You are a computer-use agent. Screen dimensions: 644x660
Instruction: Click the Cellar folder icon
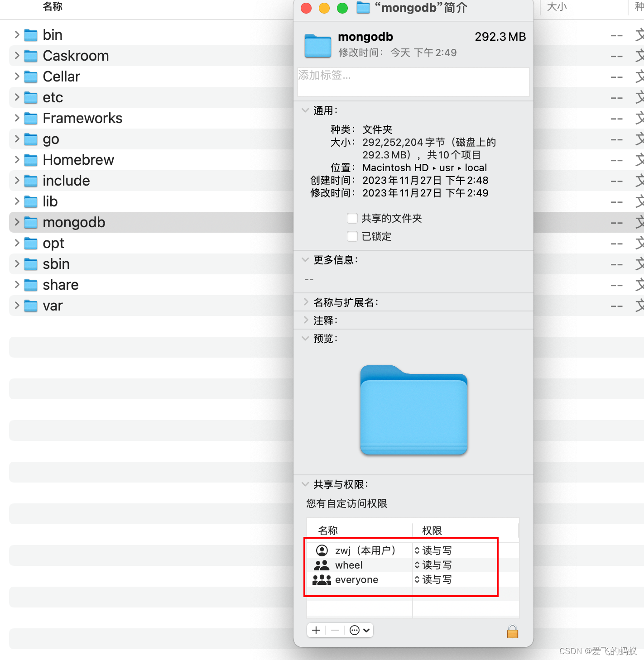pyautogui.click(x=31, y=77)
